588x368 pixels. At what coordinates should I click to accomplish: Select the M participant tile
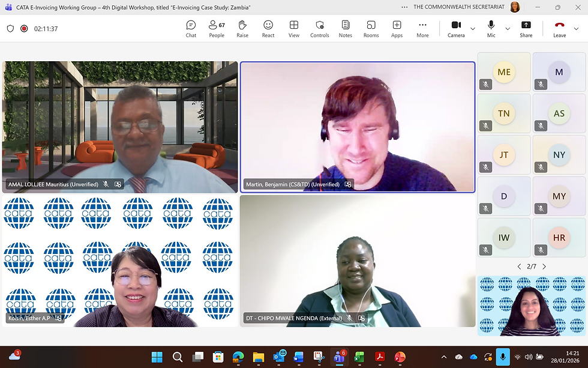pyautogui.click(x=559, y=72)
